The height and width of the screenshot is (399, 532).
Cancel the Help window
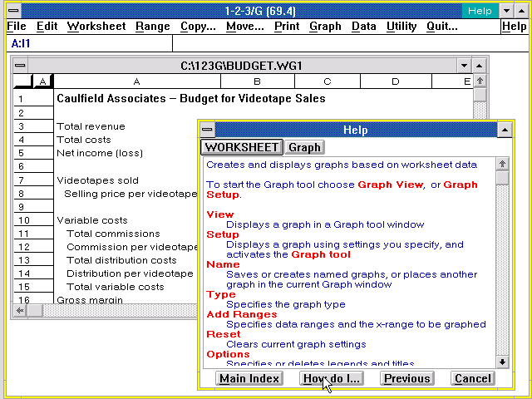[x=473, y=378]
